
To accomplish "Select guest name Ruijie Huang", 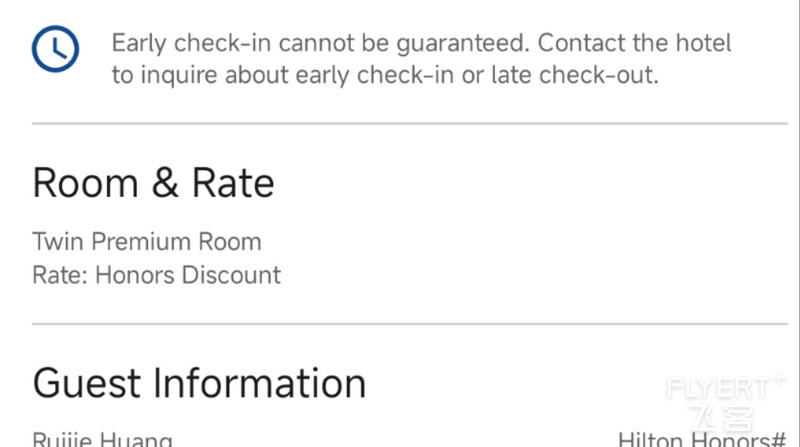I will 102,439.
